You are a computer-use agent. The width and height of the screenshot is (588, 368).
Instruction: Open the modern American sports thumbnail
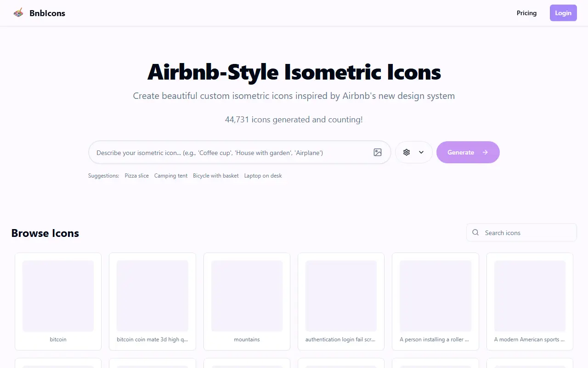(x=530, y=296)
